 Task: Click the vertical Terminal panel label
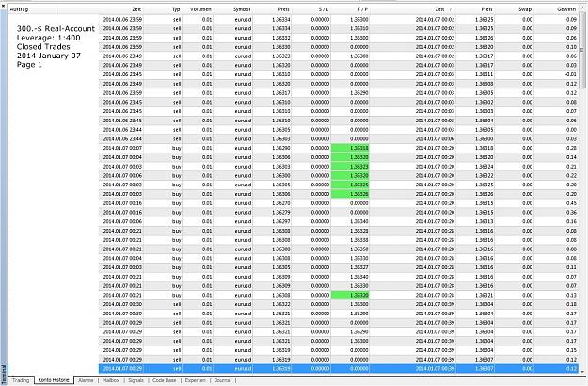[4, 374]
